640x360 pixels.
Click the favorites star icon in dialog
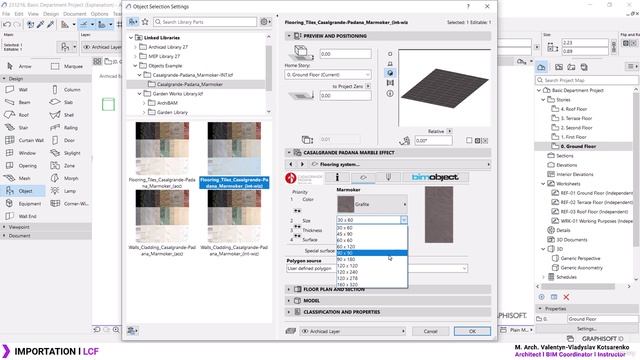click(x=145, y=22)
